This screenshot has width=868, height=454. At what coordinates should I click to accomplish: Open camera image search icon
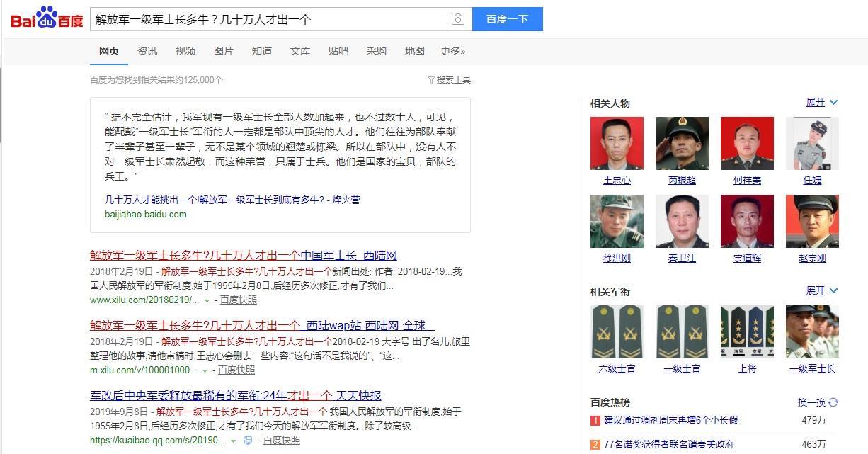[x=458, y=20]
